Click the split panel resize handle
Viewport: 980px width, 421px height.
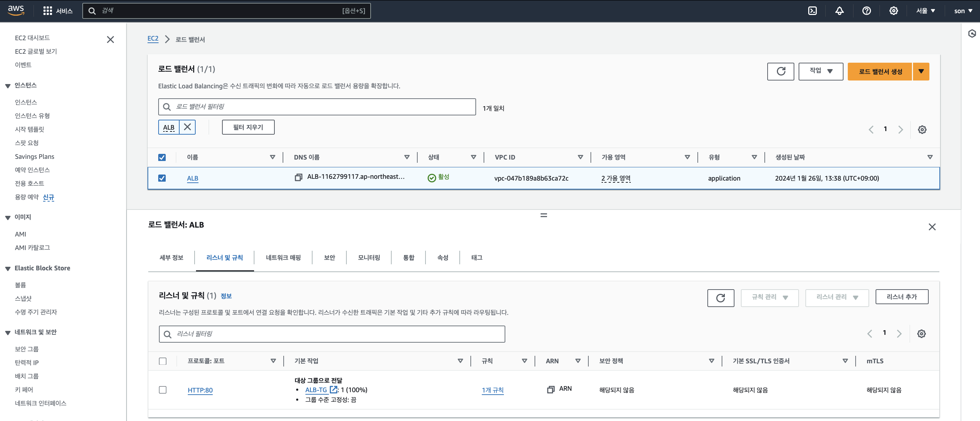(544, 215)
